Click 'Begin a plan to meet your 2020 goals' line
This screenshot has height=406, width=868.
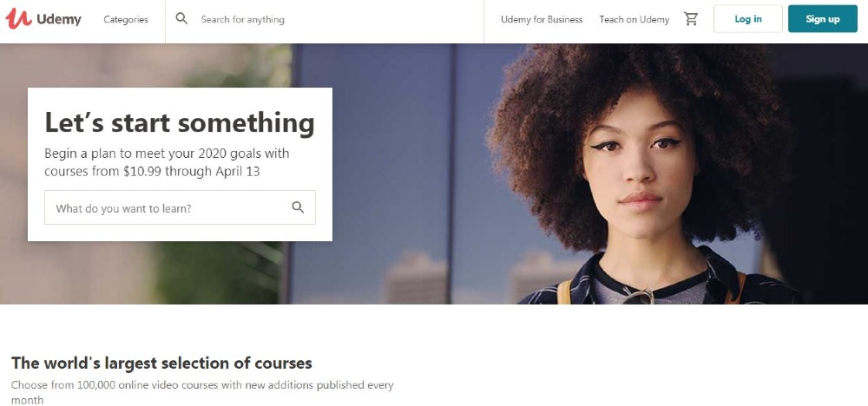167,154
